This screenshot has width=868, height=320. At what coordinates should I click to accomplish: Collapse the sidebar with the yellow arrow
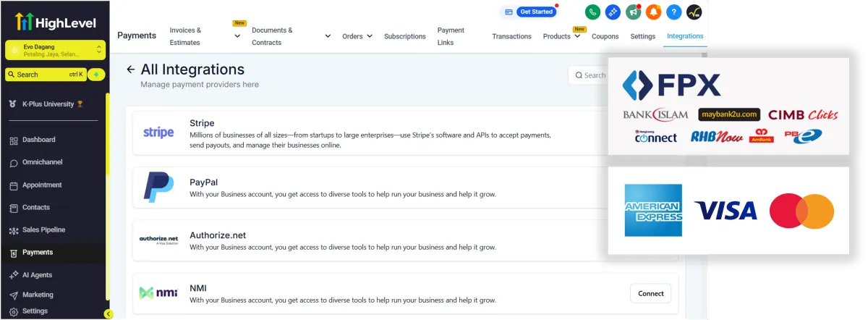[109, 313]
